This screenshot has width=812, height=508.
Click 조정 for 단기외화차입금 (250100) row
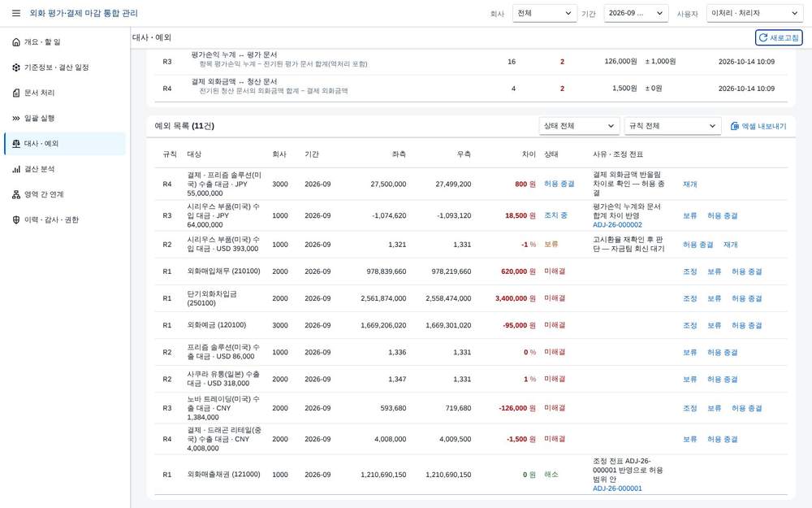coord(689,298)
